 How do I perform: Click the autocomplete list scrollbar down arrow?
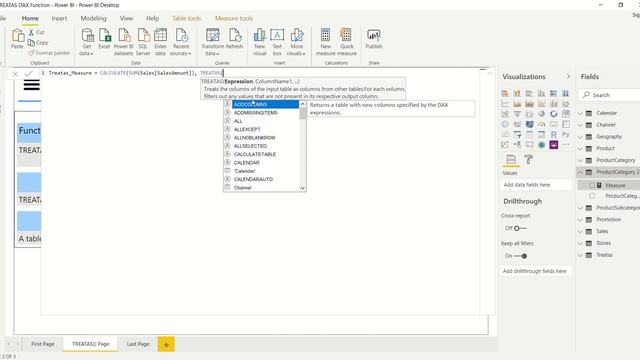tap(302, 188)
